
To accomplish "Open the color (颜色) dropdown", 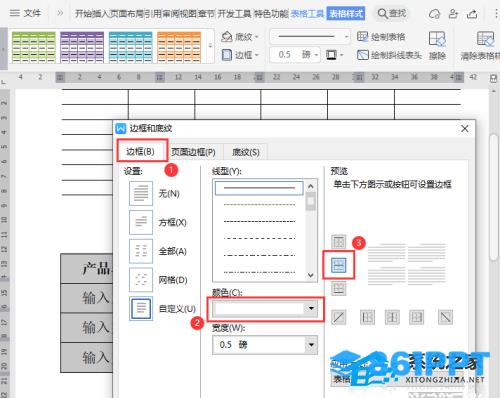I will point(265,309).
